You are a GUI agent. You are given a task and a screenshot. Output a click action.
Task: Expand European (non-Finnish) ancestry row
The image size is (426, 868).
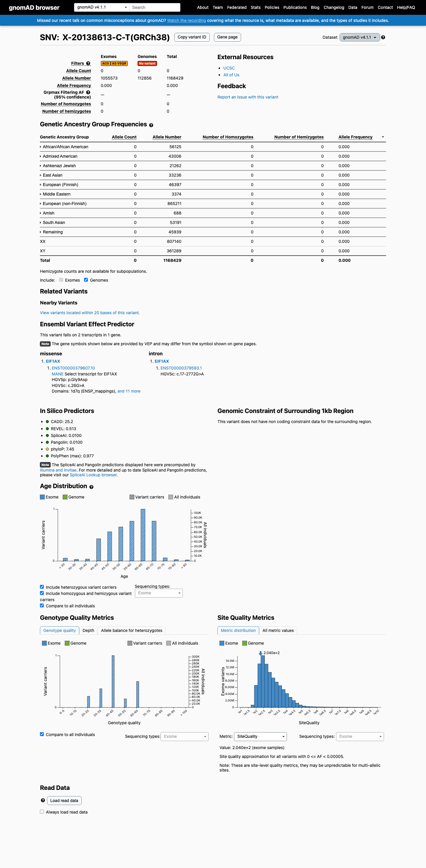(x=63, y=204)
